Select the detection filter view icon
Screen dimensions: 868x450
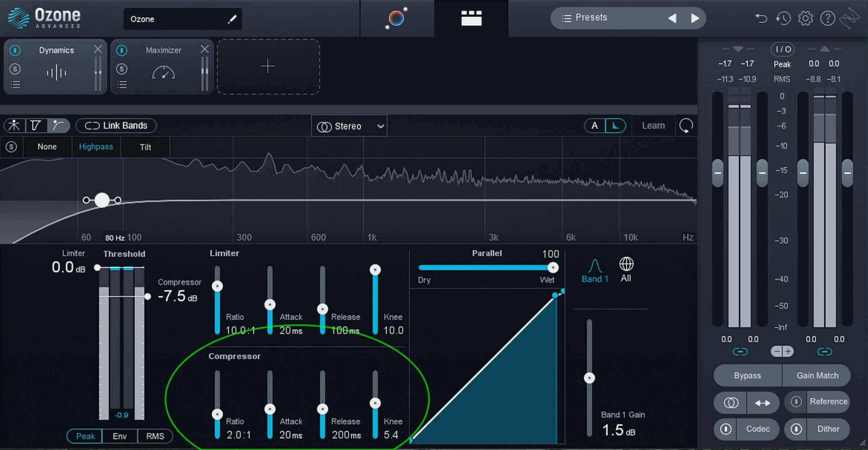58,126
